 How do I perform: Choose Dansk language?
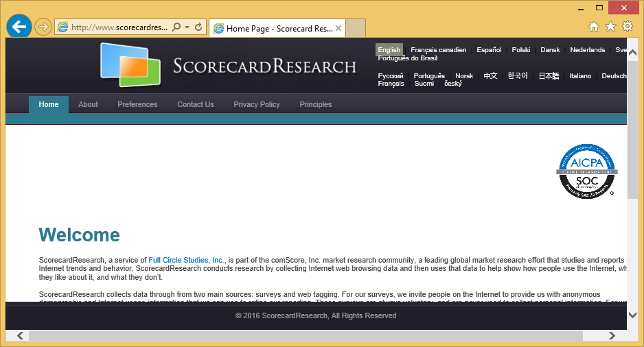(x=550, y=49)
